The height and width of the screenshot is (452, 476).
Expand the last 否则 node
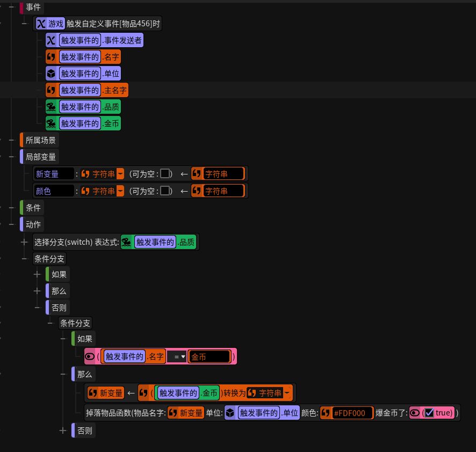pos(63,431)
